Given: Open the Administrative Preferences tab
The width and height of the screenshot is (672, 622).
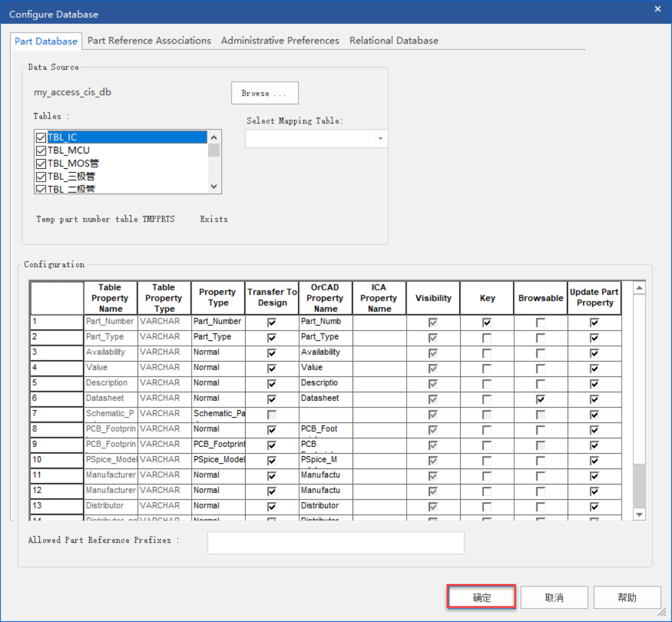Looking at the screenshot, I should [280, 41].
